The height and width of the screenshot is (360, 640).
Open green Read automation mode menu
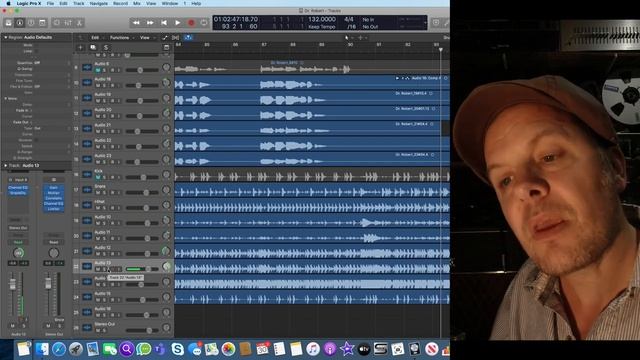point(18,242)
